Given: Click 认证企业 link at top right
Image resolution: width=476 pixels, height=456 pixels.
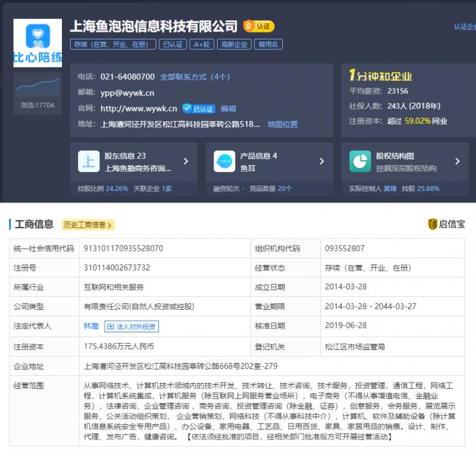Looking at the screenshot, I should click(464, 27).
